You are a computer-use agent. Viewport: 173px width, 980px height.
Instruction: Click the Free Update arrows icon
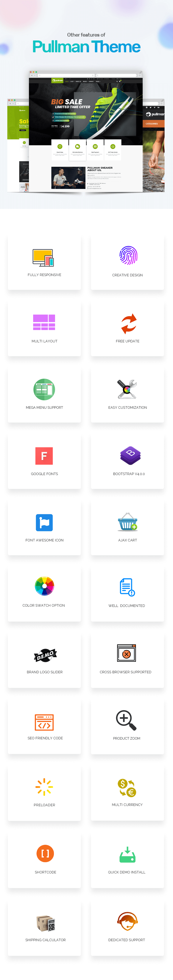pyautogui.click(x=129, y=323)
